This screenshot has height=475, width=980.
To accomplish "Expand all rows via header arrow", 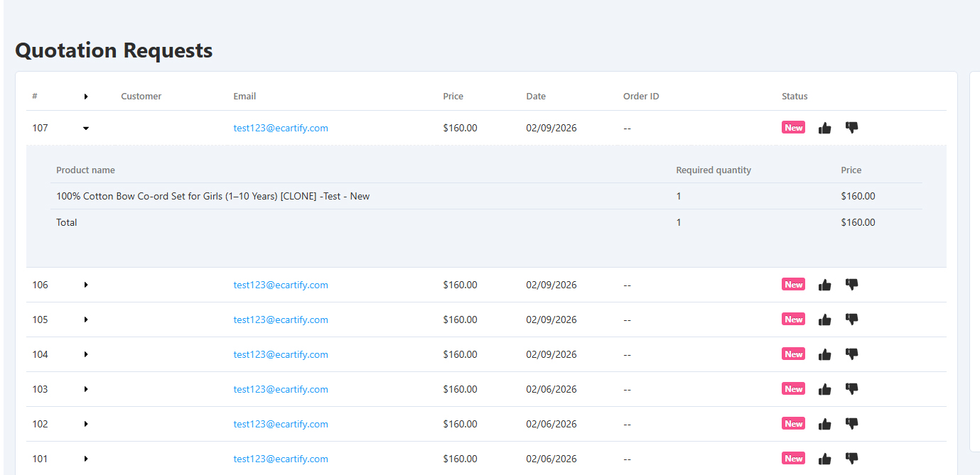I will point(86,97).
